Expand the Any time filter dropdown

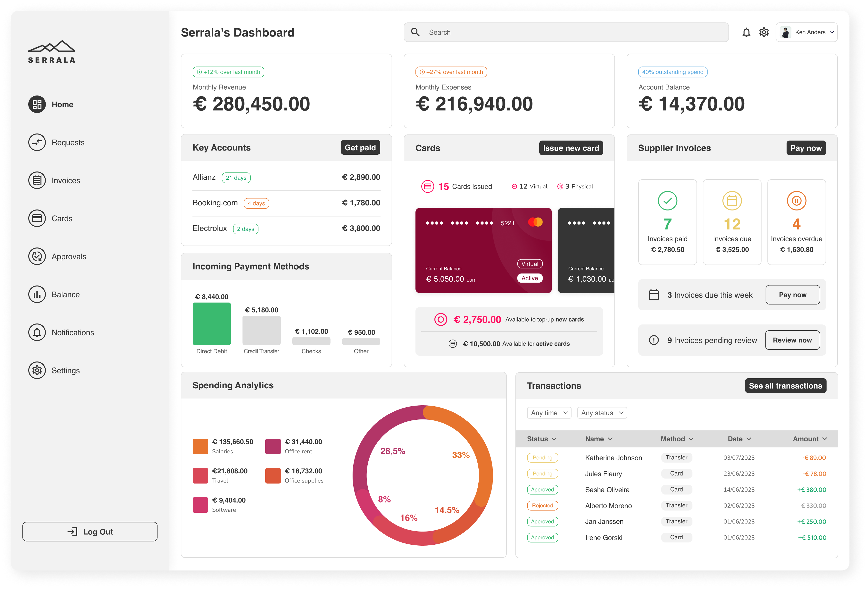549,413
